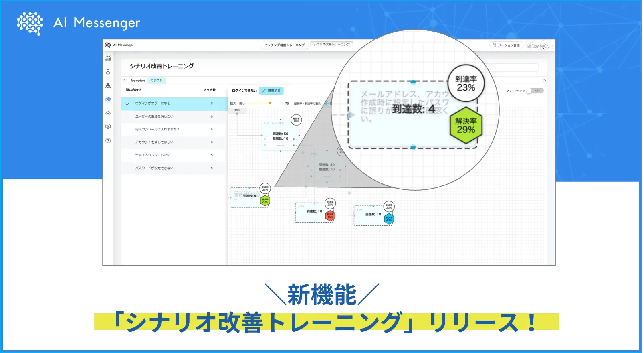The height and width of the screenshot is (353, 644).
Task: Open the help question mark icon
Action: [108, 140]
